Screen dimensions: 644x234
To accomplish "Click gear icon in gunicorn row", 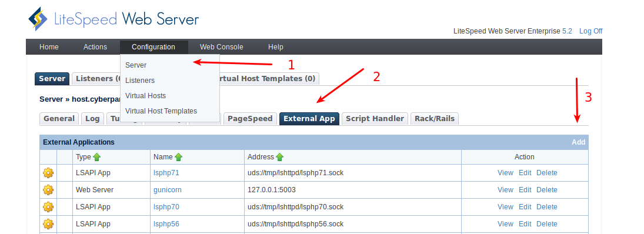I will [48, 190].
